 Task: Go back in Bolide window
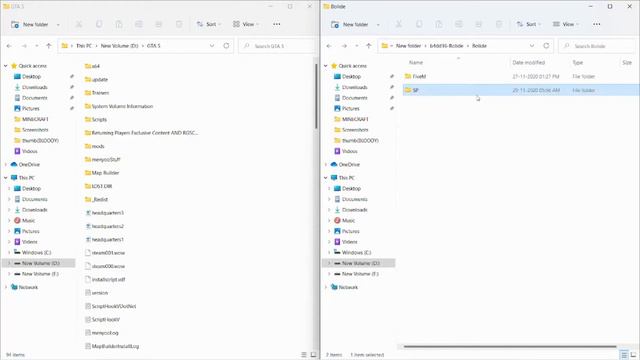point(329,46)
